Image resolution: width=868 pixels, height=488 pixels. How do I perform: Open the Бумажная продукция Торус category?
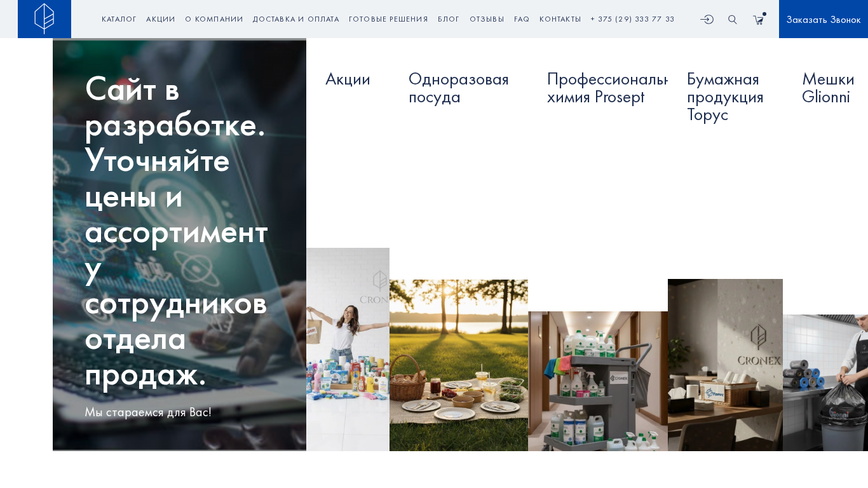(x=725, y=97)
